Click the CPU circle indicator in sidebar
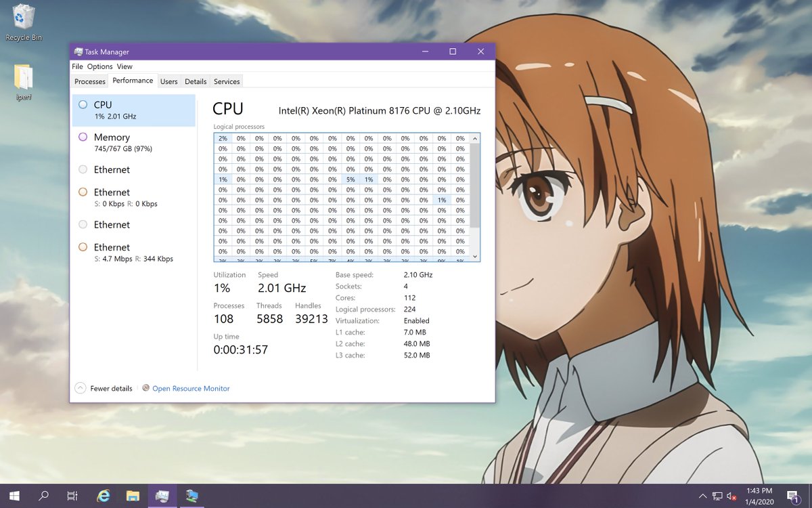 (83, 104)
